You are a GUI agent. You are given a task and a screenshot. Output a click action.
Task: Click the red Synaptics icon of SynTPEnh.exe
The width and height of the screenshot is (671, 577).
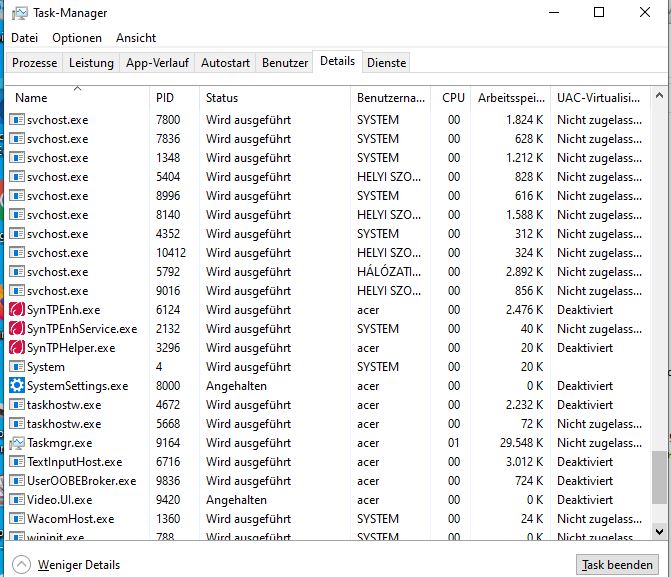click(x=17, y=309)
